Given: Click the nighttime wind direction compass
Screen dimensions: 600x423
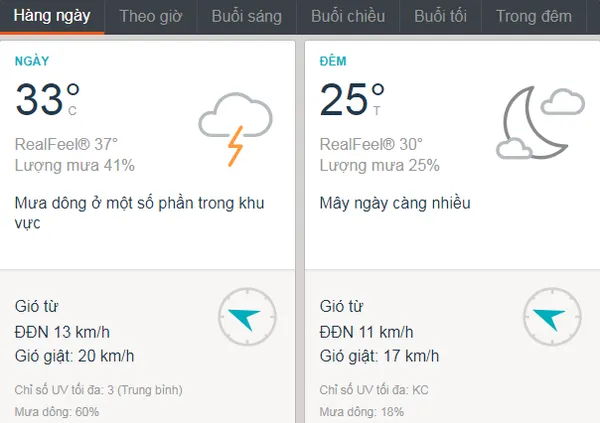Looking at the screenshot, I should (551, 319).
